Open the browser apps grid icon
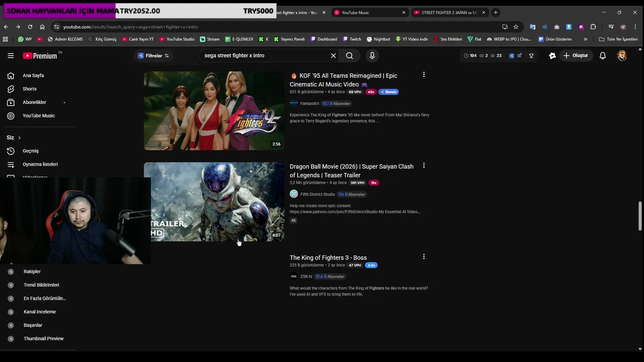The image size is (644, 362). (x=6, y=39)
